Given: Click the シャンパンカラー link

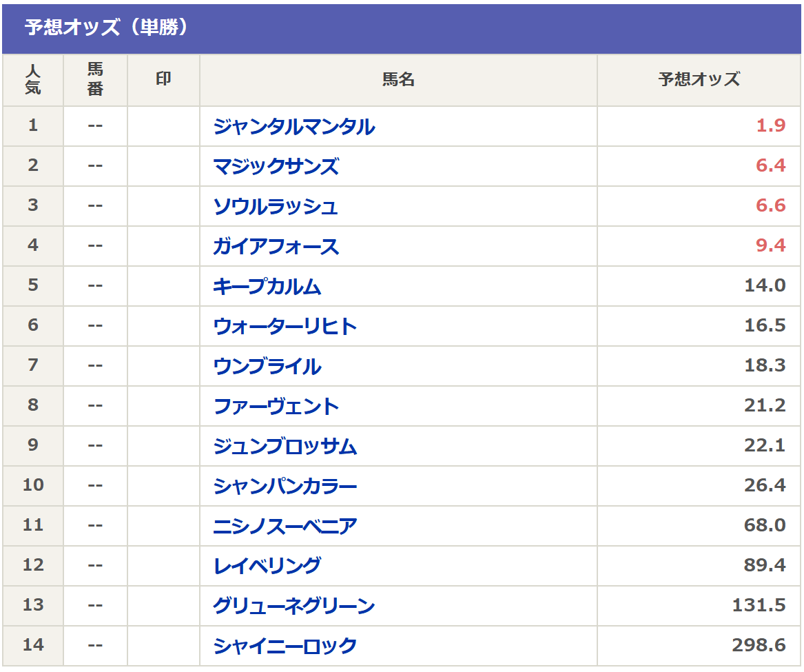Looking at the screenshot, I should click(285, 487).
